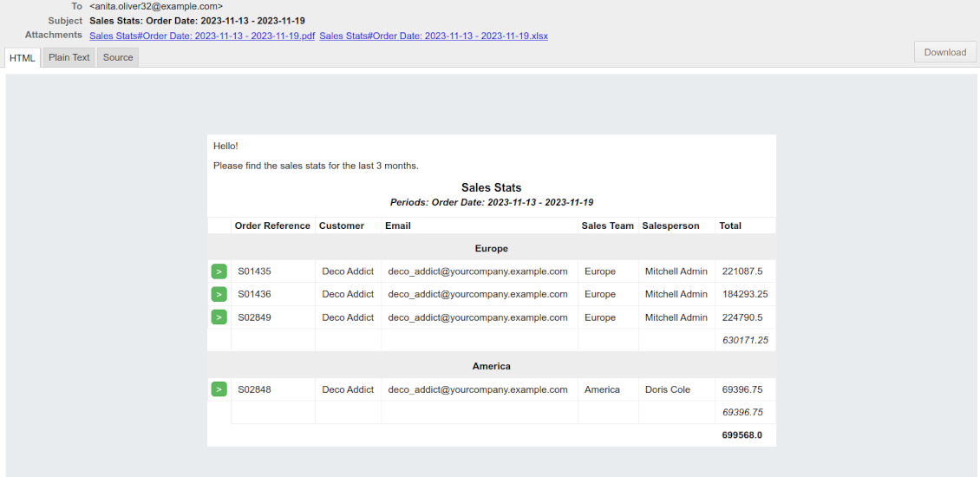The width and height of the screenshot is (980, 477).
Task: Open the Sales Stats PDF attachment
Action: point(202,36)
